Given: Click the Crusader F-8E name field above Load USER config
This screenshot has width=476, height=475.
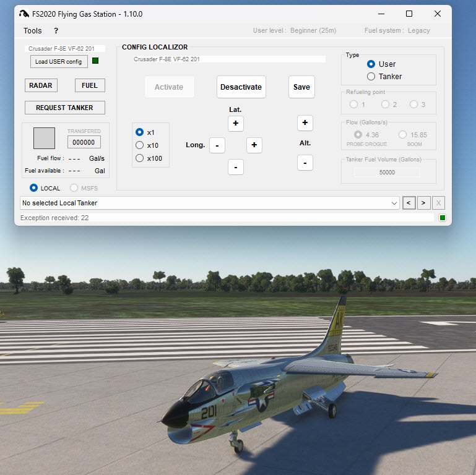Looking at the screenshot, I should pos(65,48).
